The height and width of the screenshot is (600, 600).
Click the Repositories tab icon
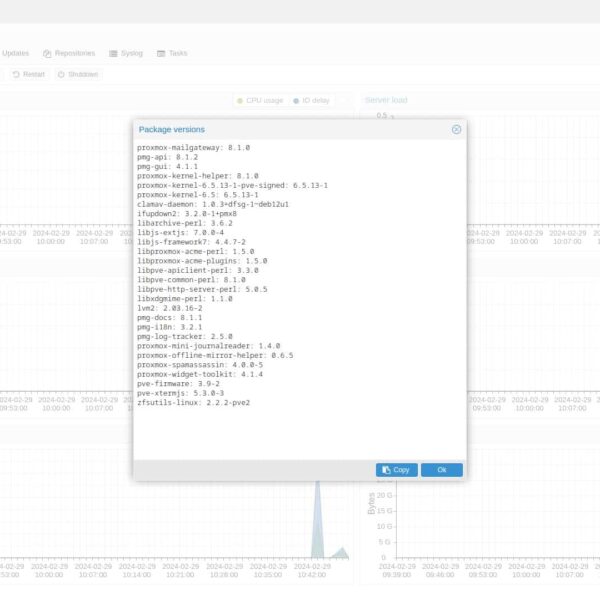click(x=47, y=54)
